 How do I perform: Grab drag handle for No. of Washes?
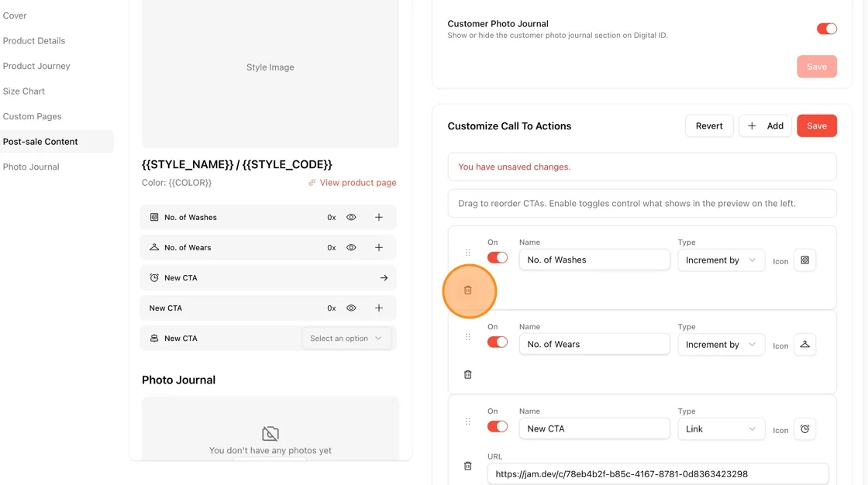[468, 253]
